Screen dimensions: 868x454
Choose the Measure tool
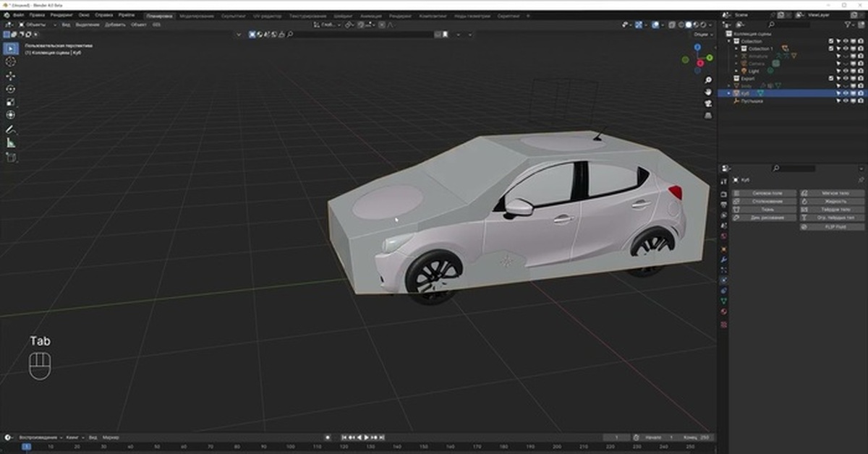11,142
